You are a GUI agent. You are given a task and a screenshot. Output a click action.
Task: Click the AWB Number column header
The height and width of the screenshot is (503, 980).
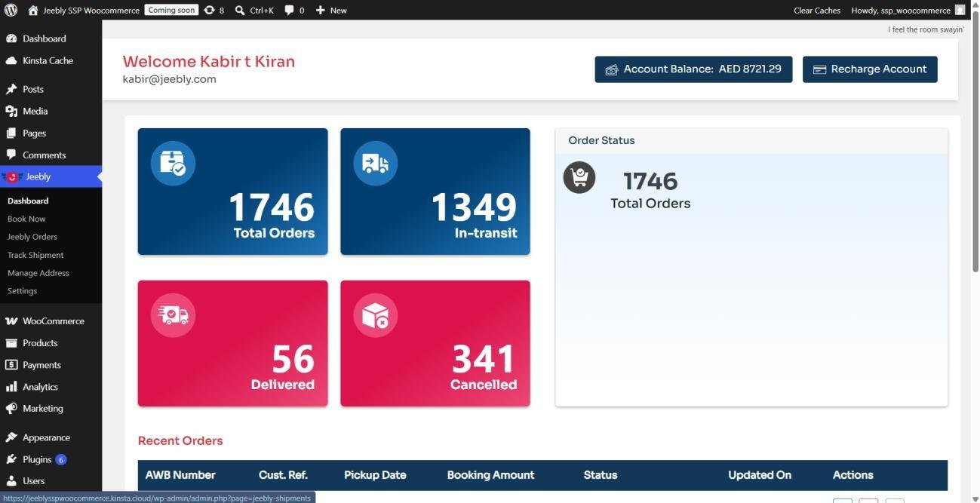180,475
